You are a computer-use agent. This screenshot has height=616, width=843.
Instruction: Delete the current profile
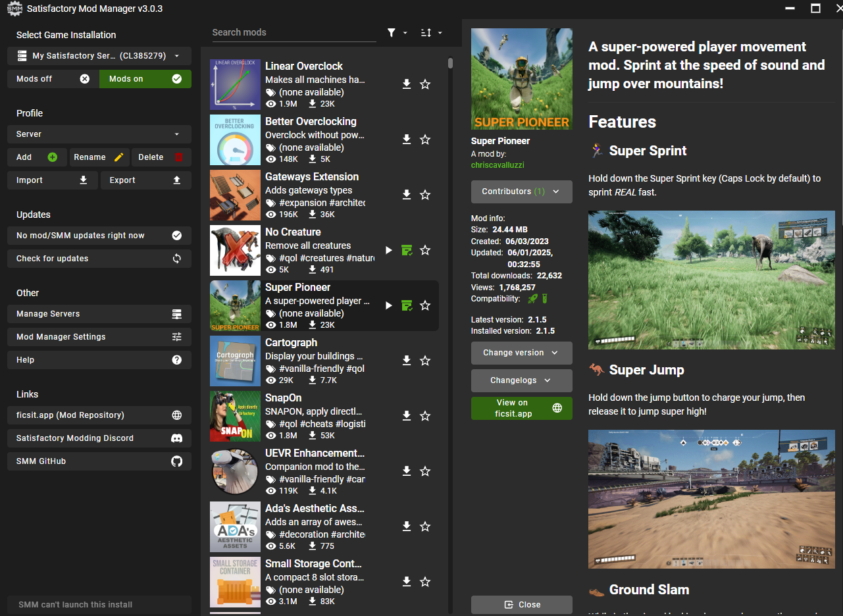point(161,157)
